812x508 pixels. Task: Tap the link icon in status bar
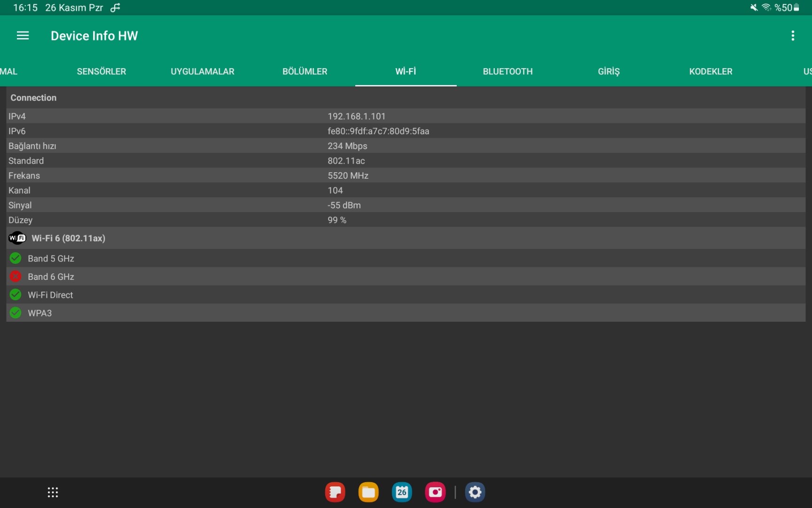tap(115, 8)
